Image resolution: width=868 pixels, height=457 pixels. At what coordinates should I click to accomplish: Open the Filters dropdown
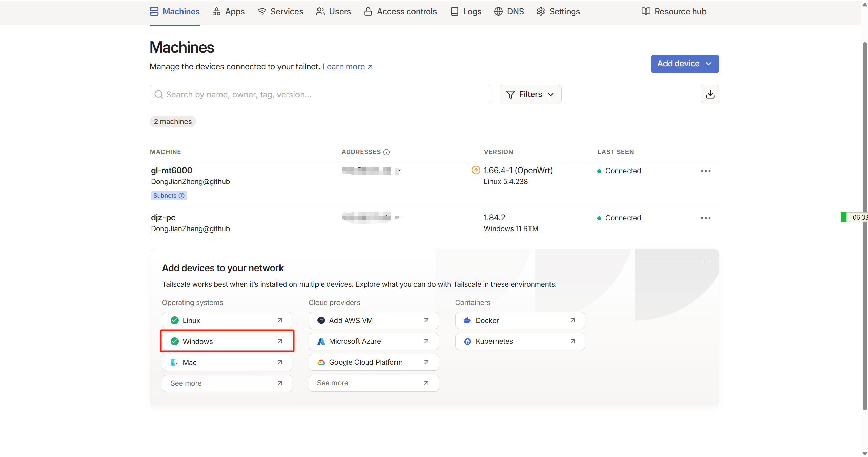[530, 94]
